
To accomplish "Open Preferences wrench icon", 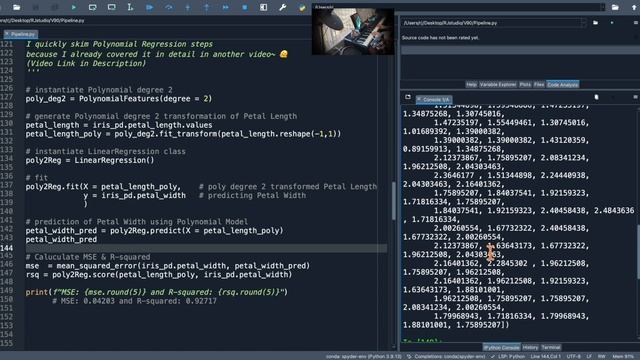I will pos(282,7).
